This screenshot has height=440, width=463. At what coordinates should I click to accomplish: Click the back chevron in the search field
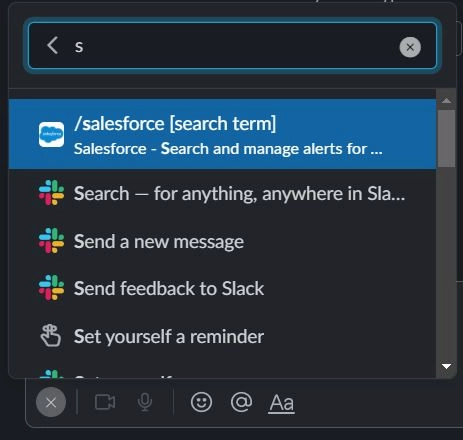click(53, 45)
